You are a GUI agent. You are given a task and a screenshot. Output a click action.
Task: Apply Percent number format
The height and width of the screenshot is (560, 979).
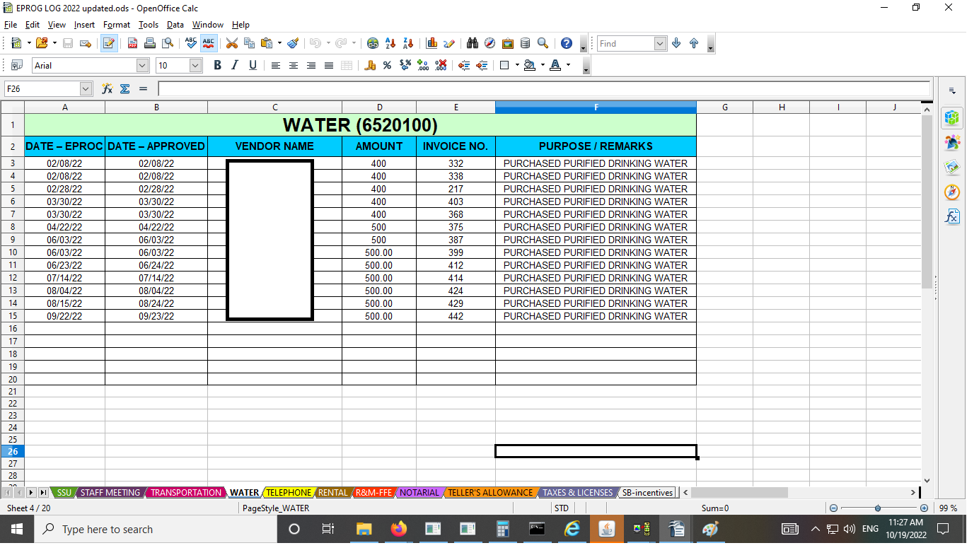coord(387,65)
